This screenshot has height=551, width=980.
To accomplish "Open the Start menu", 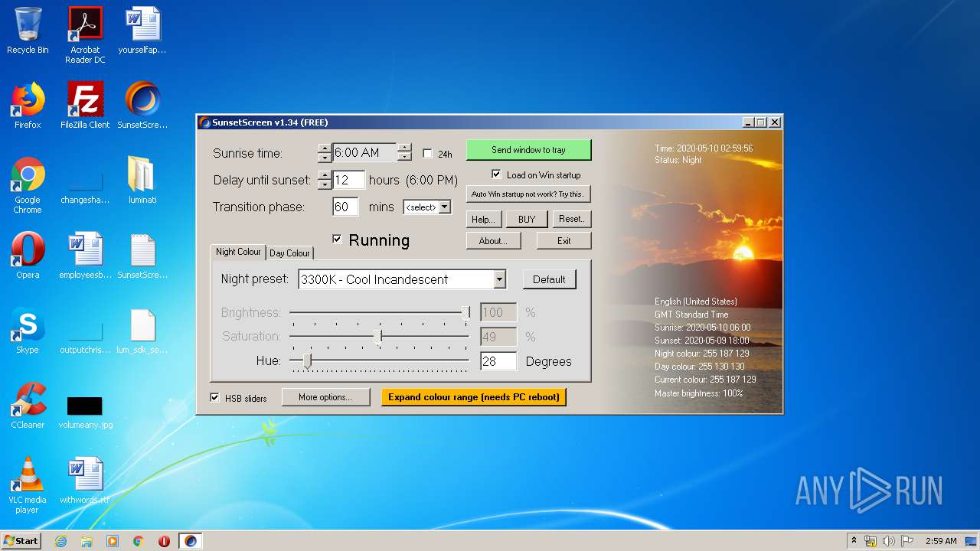I will tap(21, 541).
